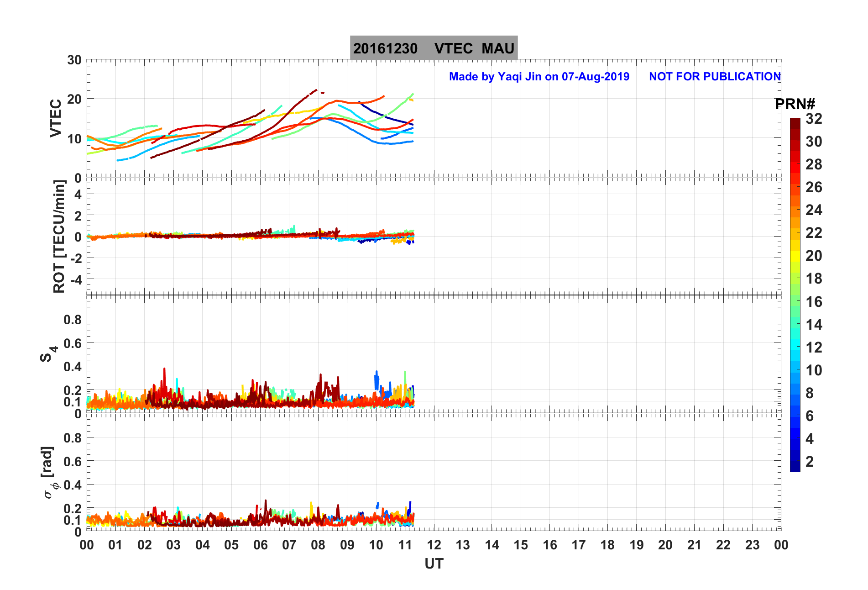
Task: Click the "22" label on PRN colorbar
Action: click(814, 233)
